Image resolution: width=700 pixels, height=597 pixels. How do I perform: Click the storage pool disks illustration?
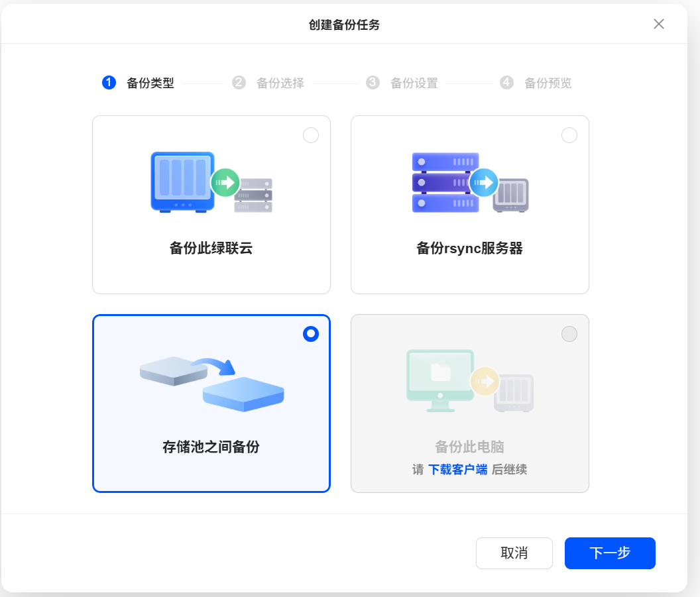[211, 383]
